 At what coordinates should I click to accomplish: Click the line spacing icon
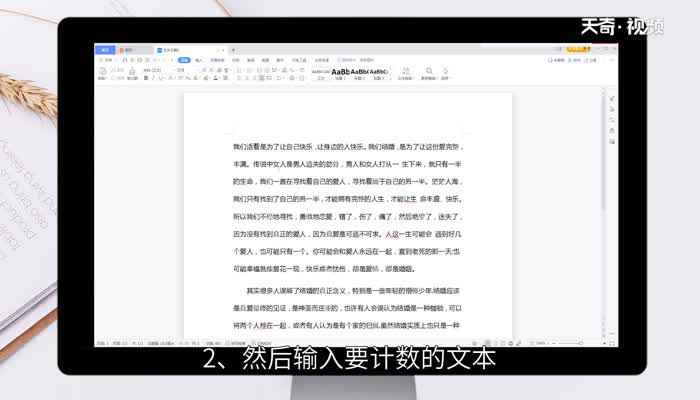(279, 78)
